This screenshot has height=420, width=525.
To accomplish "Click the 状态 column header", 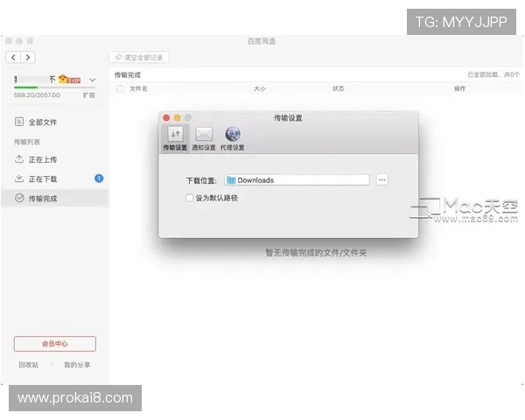I will 338,88.
